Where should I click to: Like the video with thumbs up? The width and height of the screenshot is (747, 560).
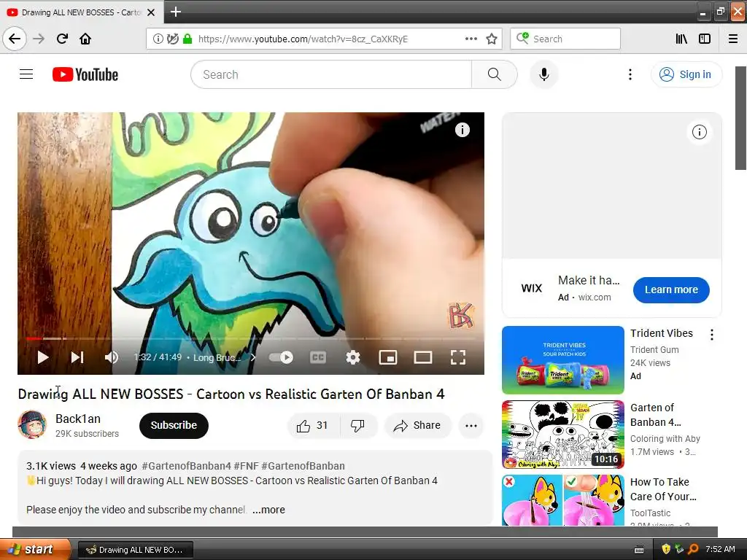313,426
